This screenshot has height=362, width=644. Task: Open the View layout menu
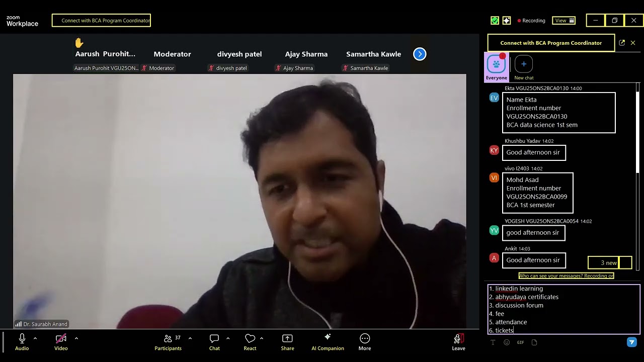[x=564, y=21]
